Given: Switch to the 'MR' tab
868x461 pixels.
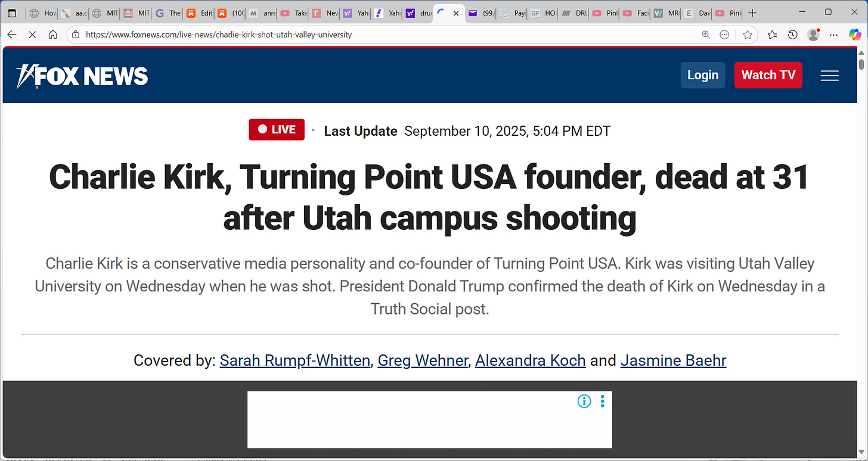Looking at the screenshot, I should (x=666, y=13).
